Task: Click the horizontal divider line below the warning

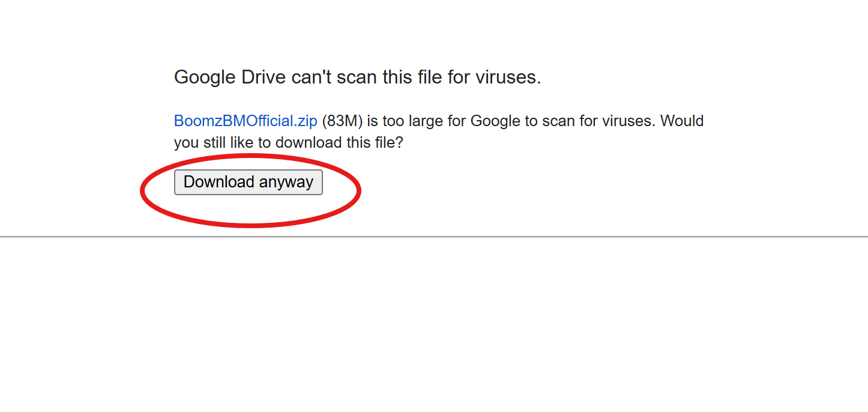Action: coord(540,237)
